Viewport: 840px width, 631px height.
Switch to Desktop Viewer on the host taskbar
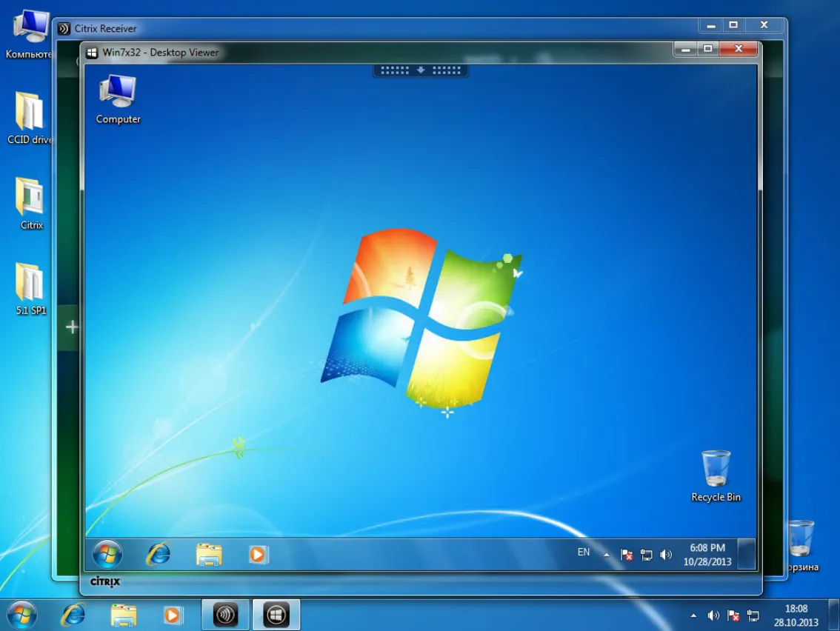pyautogui.click(x=276, y=615)
